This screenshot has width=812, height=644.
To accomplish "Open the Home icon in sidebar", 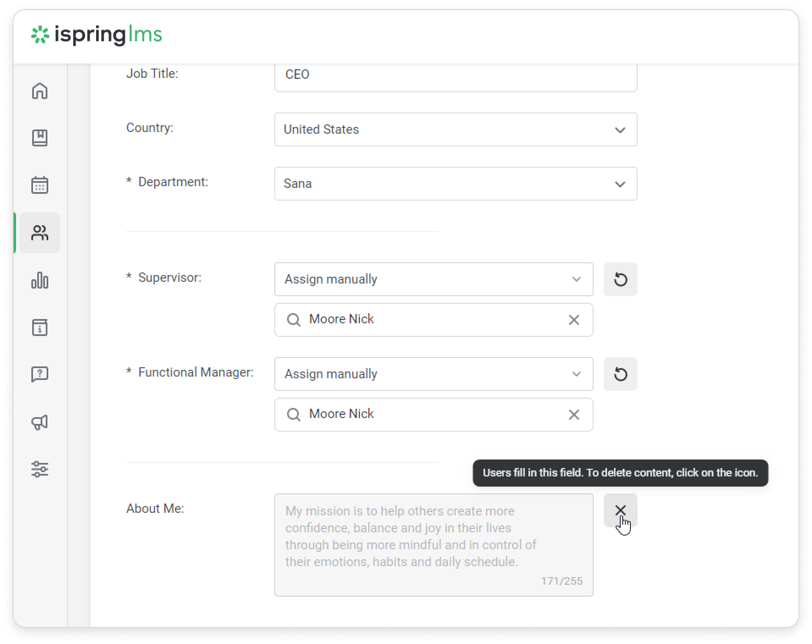I will [40, 91].
